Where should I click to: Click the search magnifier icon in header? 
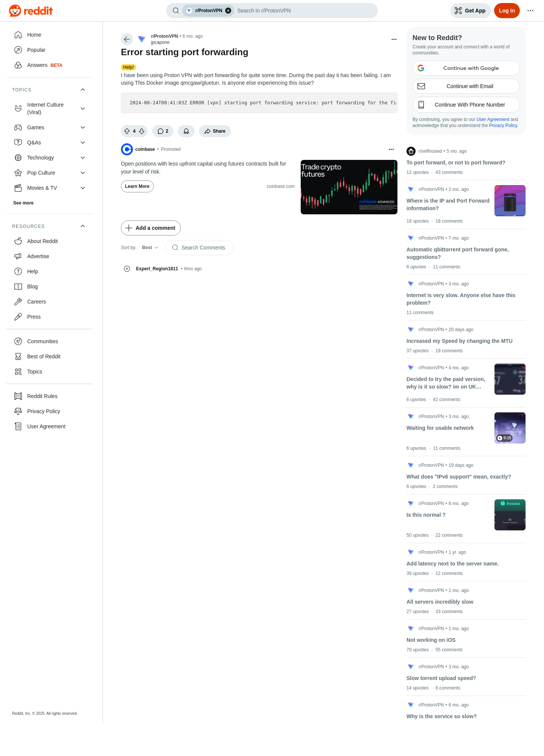click(x=176, y=11)
